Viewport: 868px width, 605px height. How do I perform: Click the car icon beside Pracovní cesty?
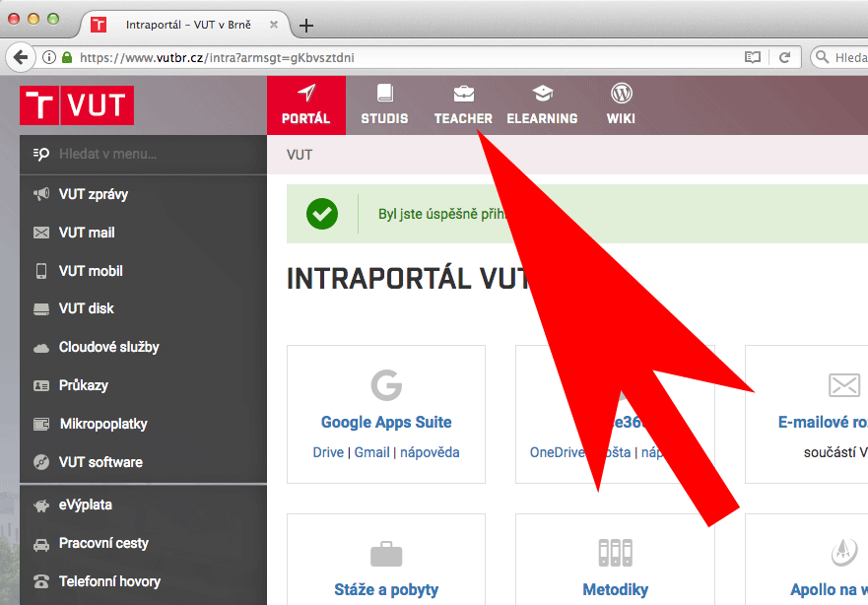(x=41, y=544)
